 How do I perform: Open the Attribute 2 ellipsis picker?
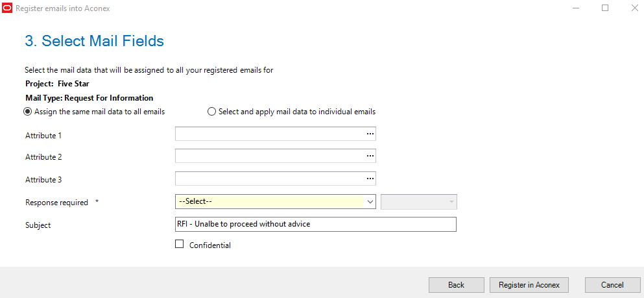[x=370, y=156]
